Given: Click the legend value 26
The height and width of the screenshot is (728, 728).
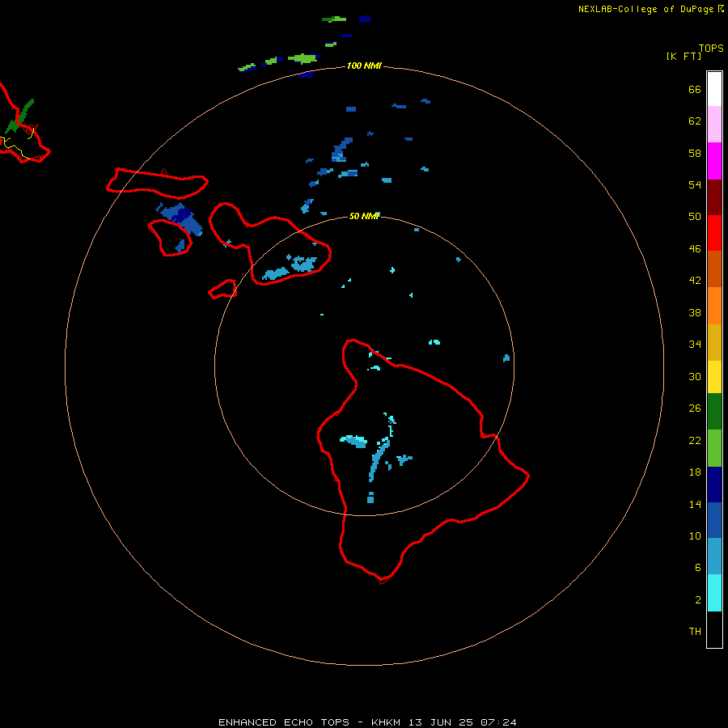Looking at the screenshot, I should click(695, 408).
